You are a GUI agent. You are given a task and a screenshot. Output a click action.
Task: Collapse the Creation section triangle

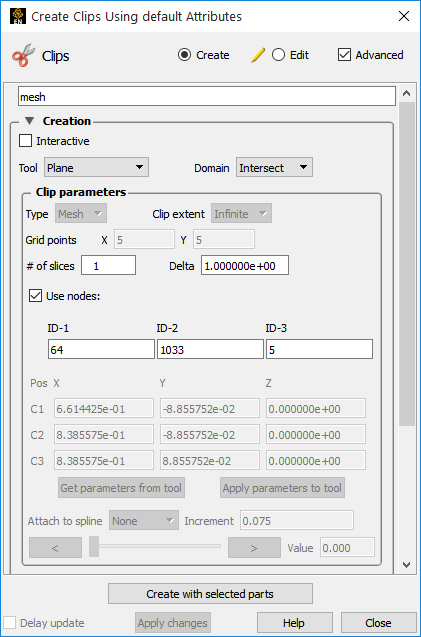(29, 121)
